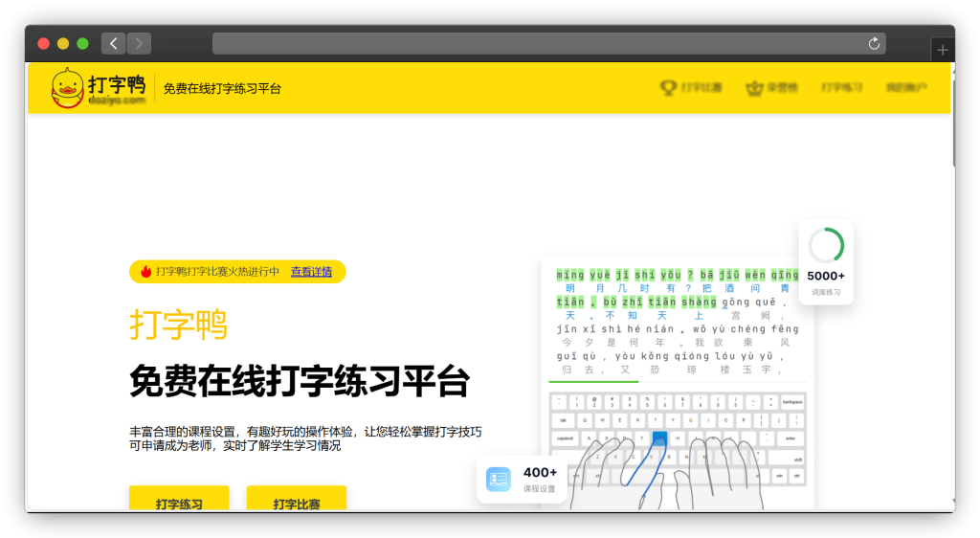The image size is (980, 538).
Task: Go back using the browser back arrow
Action: (x=114, y=43)
